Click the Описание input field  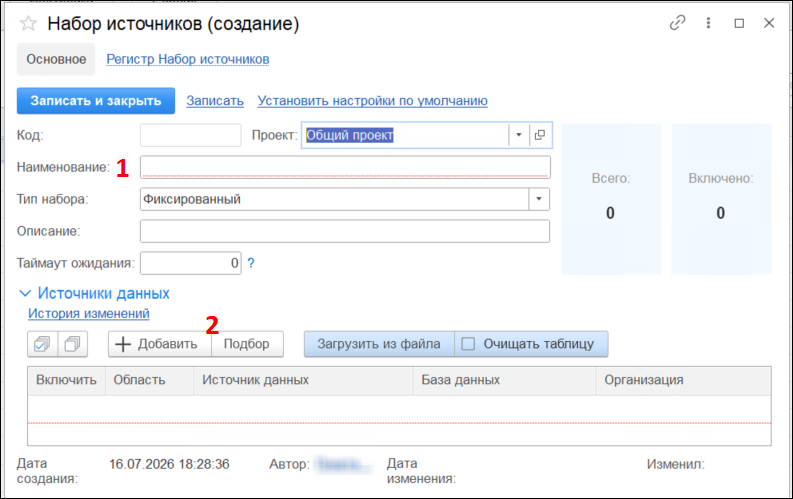pyautogui.click(x=345, y=231)
